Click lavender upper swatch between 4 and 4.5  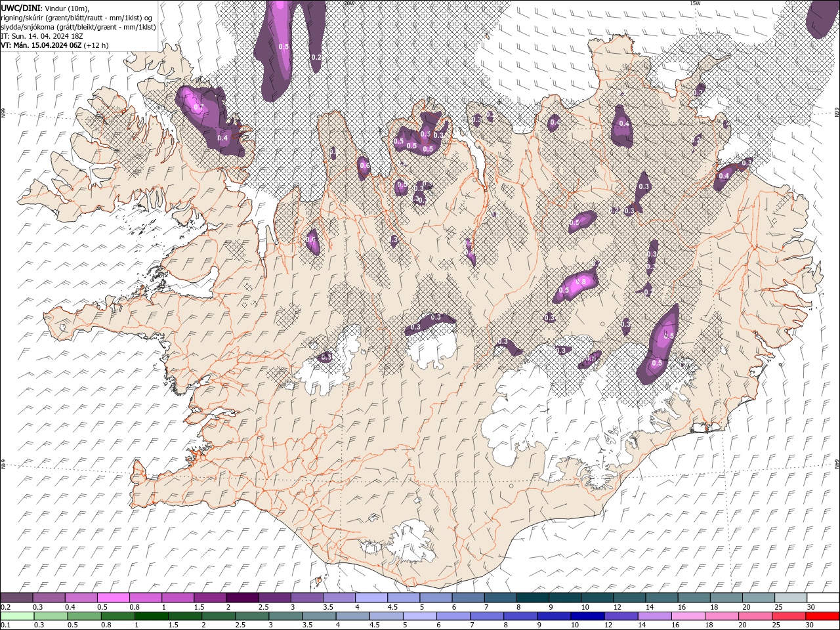click(x=371, y=598)
